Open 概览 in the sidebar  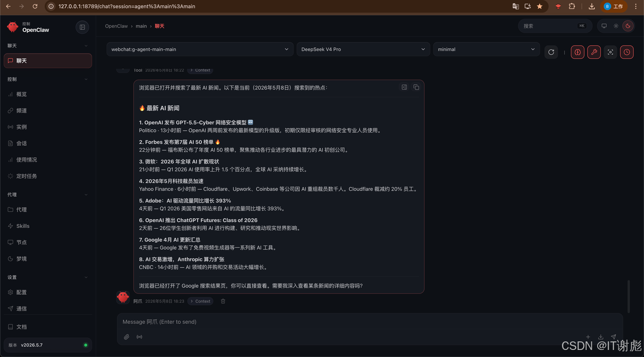tap(48, 94)
